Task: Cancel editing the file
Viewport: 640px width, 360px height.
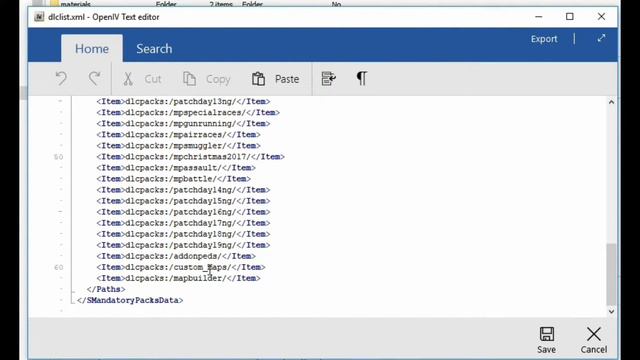Action: (594, 340)
